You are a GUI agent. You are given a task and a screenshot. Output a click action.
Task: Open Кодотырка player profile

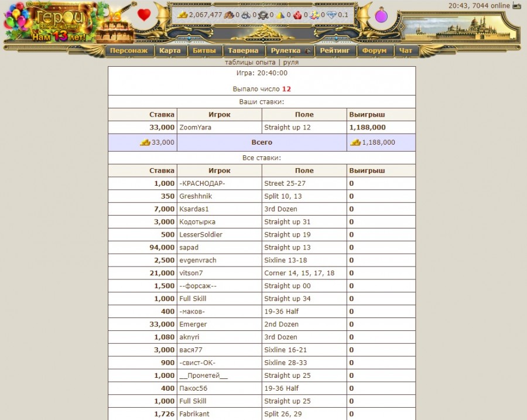197,222
